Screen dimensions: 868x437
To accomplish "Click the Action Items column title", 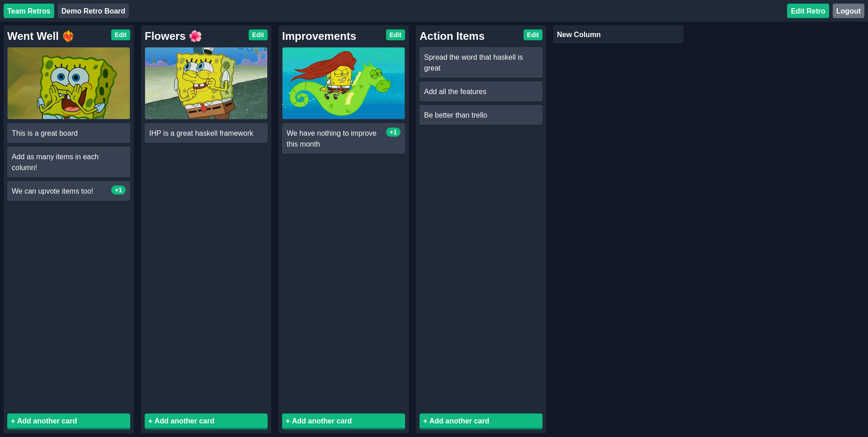I will [452, 36].
